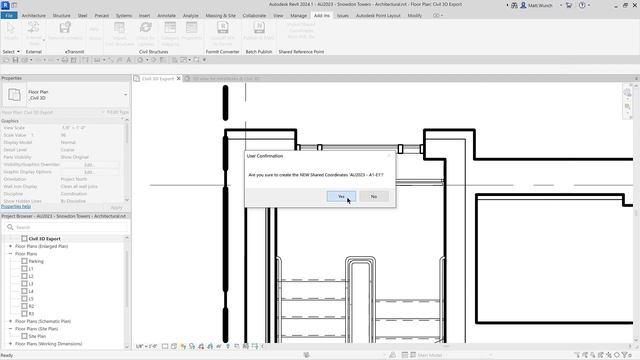The image size is (640, 360).
Task: Expand Floor Plans (Enlarged Plan) node
Action: [x=10, y=246]
